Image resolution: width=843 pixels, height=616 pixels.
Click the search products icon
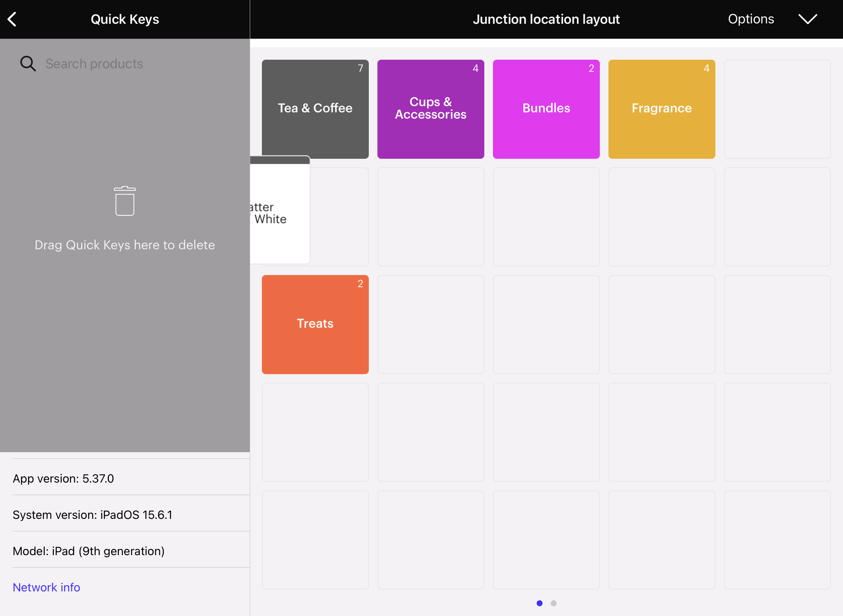pos(27,64)
